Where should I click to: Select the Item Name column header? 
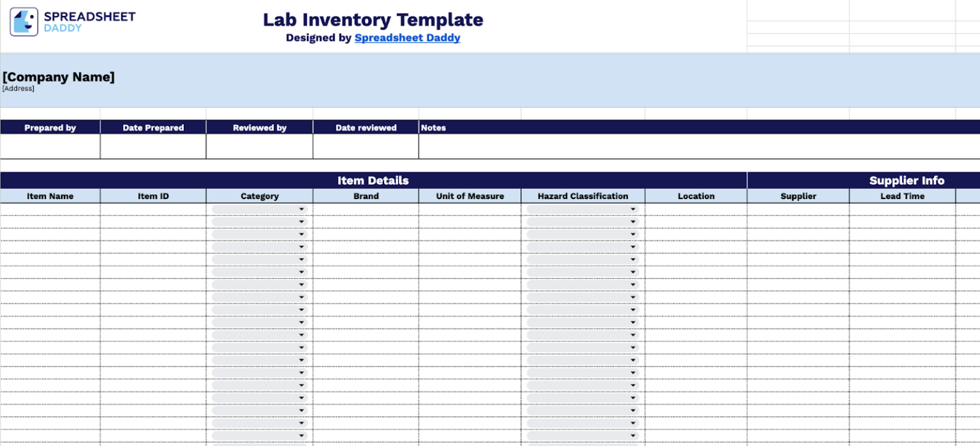[50, 196]
